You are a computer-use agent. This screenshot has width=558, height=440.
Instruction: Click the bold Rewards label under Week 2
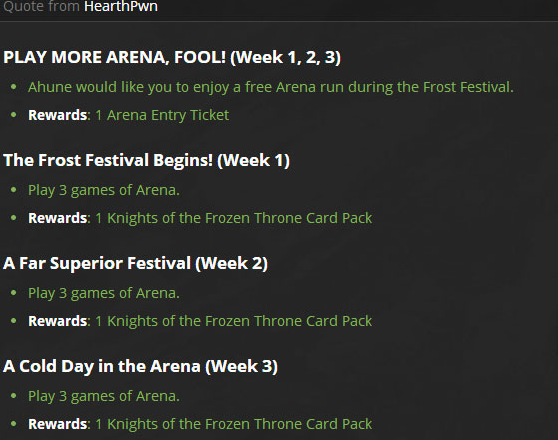(x=58, y=321)
